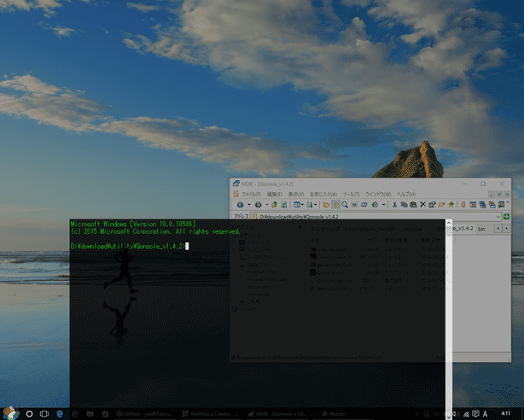This screenshot has height=420, width=524.
Task: Click the toolbar icon right of the magnifier
Action: tap(354, 205)
